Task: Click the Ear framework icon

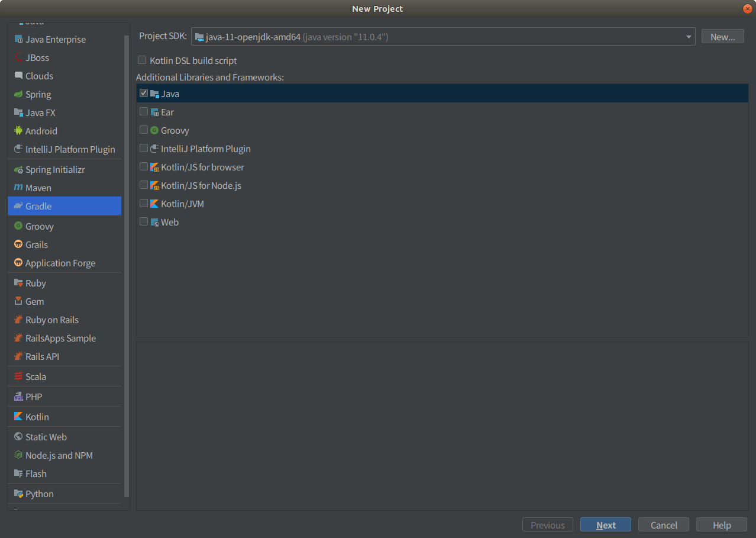Action: (x=154, y=112)
